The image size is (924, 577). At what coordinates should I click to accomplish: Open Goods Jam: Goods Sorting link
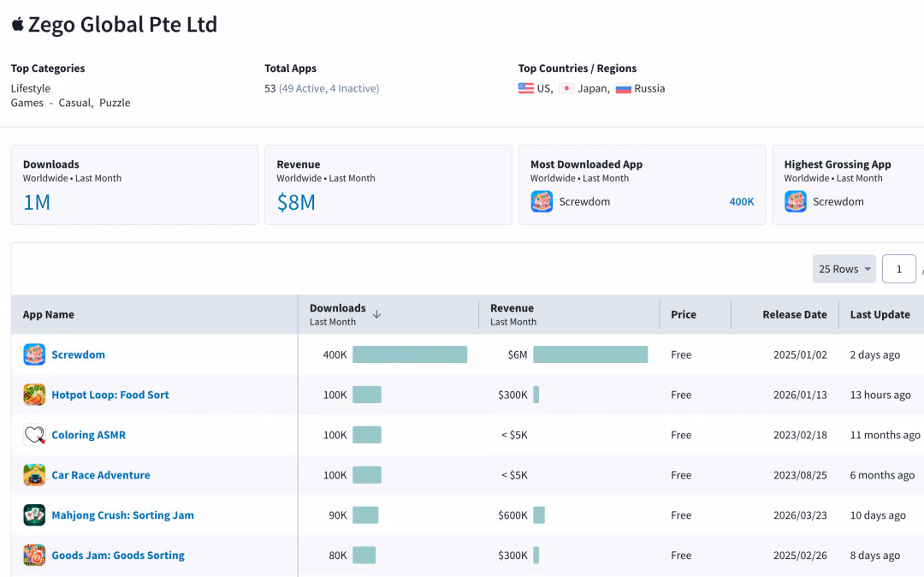(x=118, y=556)
